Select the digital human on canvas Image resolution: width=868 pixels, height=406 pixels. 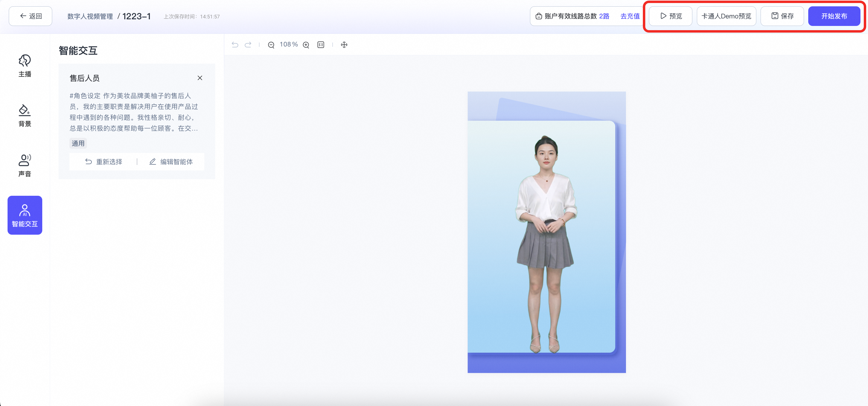point(546,244)
